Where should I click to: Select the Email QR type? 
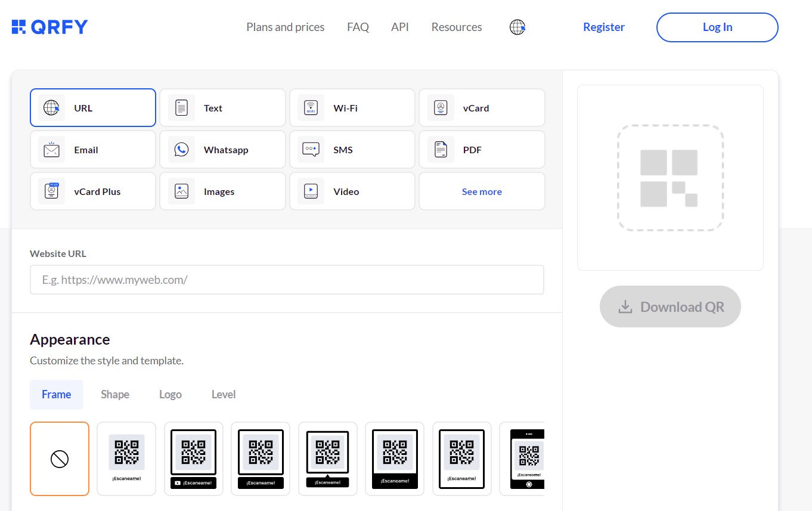pos(93,150)
